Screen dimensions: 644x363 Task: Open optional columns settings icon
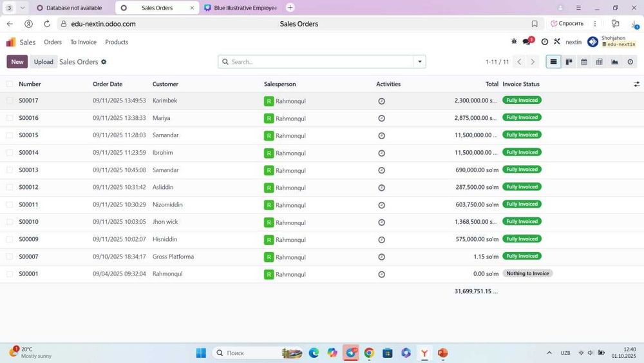[x=636, y=84]
